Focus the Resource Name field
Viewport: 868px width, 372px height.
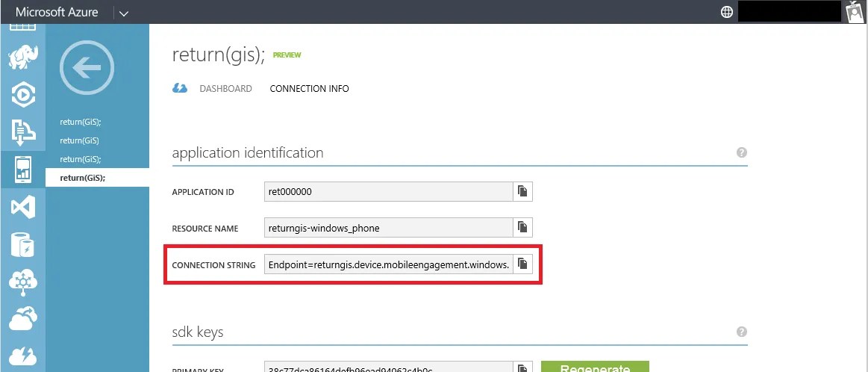pos(389,227)
